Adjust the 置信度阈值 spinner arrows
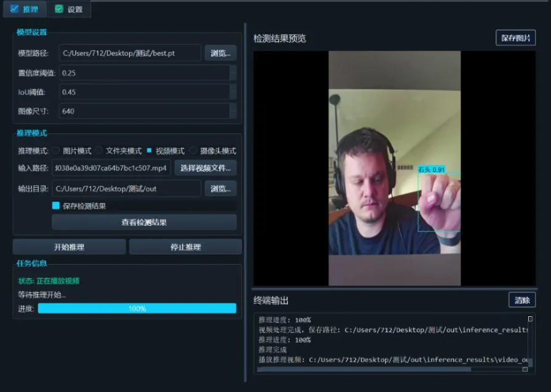Screen dimensions: 551x392 tap(233, 73)
